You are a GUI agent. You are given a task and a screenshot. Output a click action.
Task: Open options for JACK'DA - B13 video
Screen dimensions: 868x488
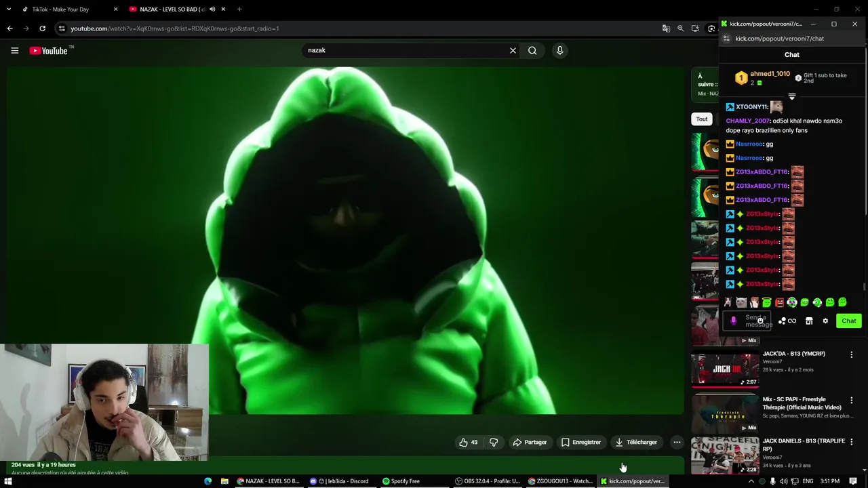[x=852, y=354]
